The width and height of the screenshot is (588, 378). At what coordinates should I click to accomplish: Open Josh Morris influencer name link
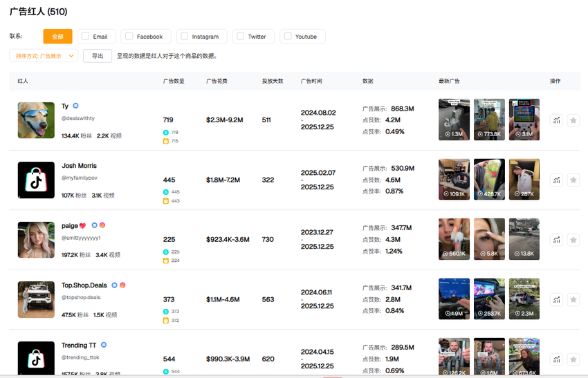point(79,166)
